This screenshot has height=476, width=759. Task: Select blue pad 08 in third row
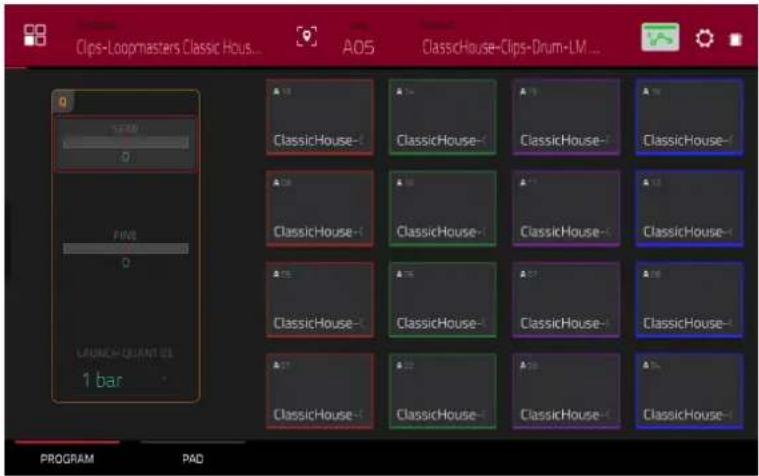coord(689,300)
